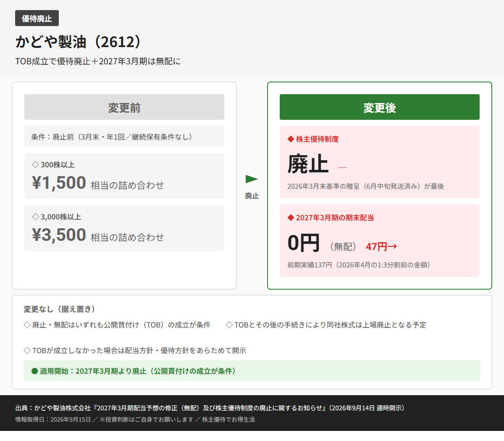Screen dimensions: 504x441
Task: Click the green arrow icon above 廃止
Action: (252, 179)
